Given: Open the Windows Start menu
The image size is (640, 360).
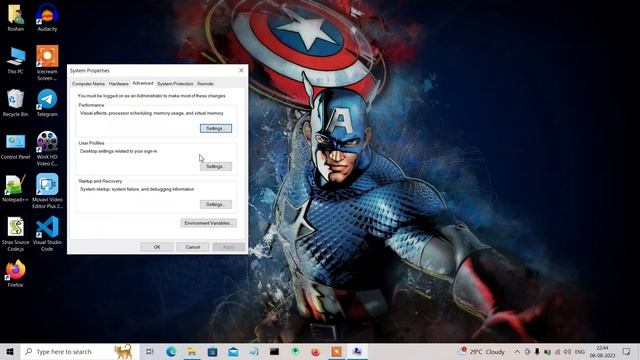Looking at the screenshot, I should 10,351.
